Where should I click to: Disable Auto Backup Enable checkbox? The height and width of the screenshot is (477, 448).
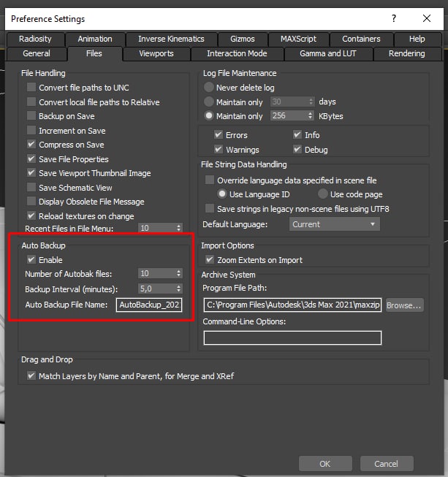31,259
